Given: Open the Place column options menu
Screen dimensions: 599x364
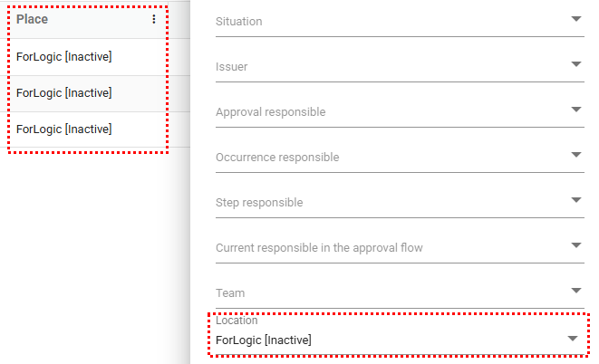Looking at the screenshot, I should 154,19.
